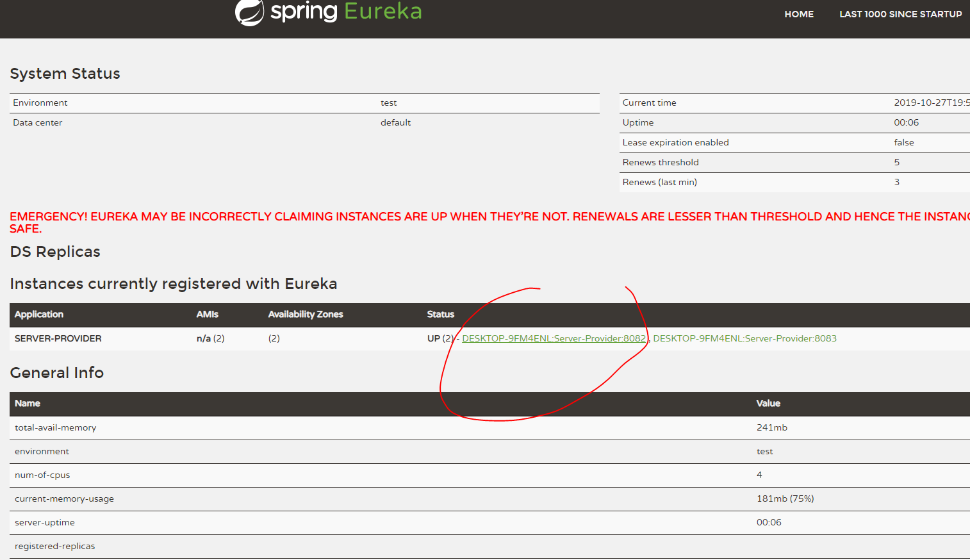Image resolution: width=970 pixels, height=560 pixels.
Task: Select the default data center value
Action: click(x=395, y=122)
